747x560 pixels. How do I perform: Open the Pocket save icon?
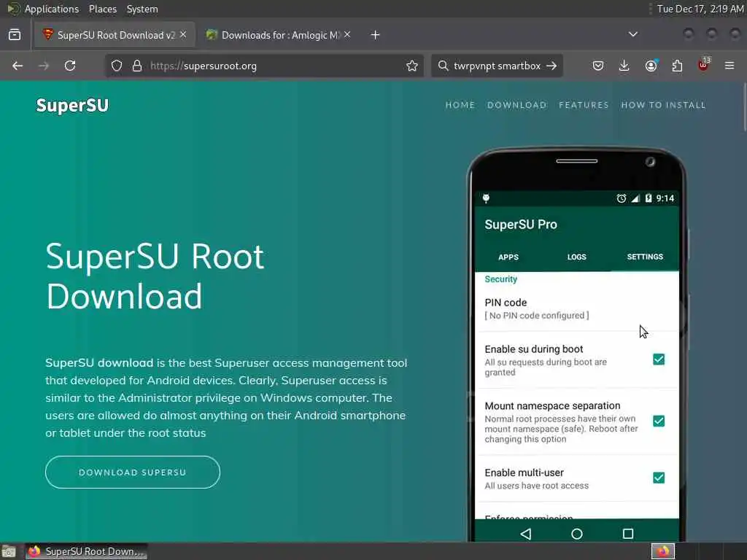click(598, 66)
